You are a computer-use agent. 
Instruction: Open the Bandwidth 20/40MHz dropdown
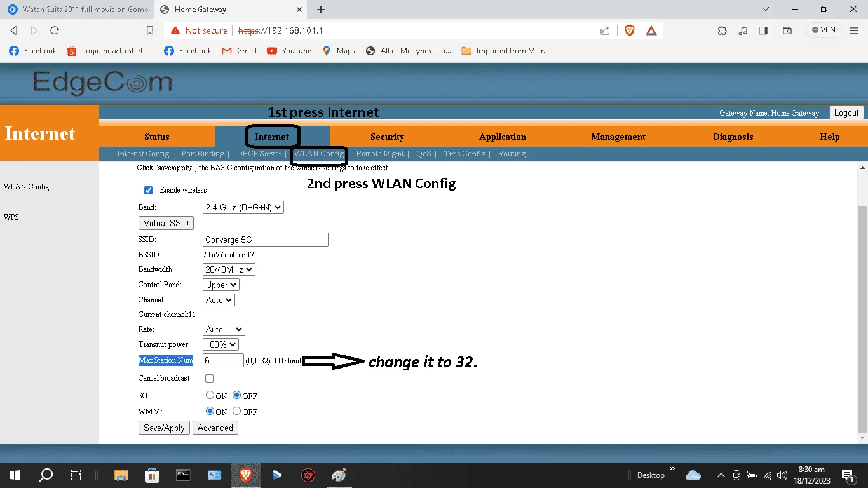pyautogui.click(x=229, y=269)
